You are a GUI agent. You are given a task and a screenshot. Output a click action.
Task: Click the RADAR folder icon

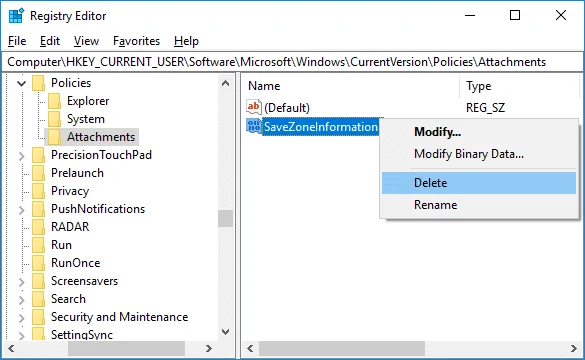pos(38,227)
